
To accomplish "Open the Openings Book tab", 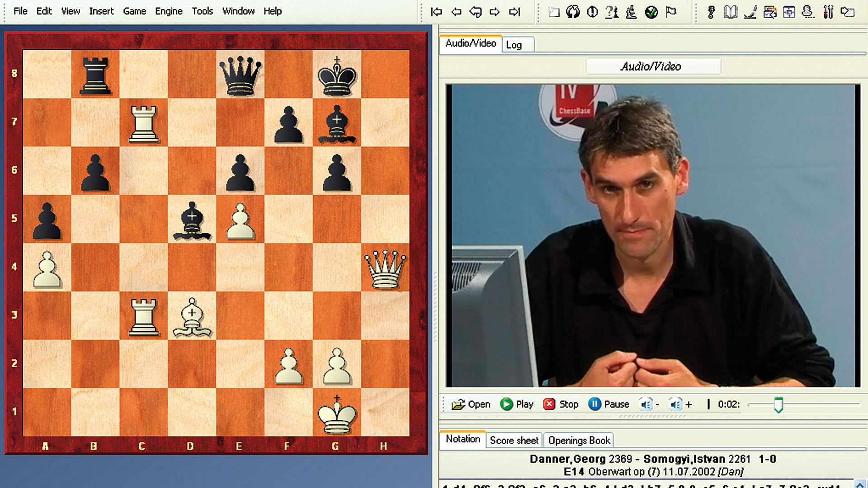I will tap(579, 440).
